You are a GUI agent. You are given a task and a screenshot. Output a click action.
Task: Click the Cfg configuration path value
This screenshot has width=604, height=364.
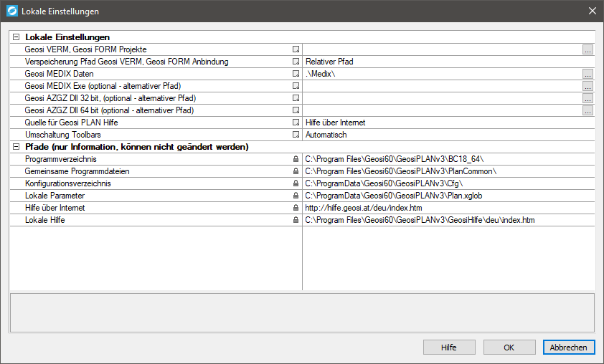coord(384,183)
